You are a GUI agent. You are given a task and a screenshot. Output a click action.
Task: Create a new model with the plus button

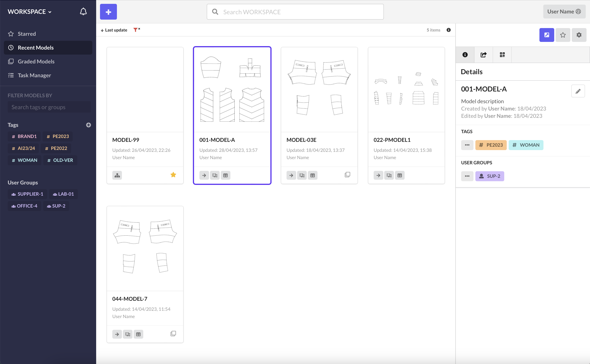coord(108,12)
